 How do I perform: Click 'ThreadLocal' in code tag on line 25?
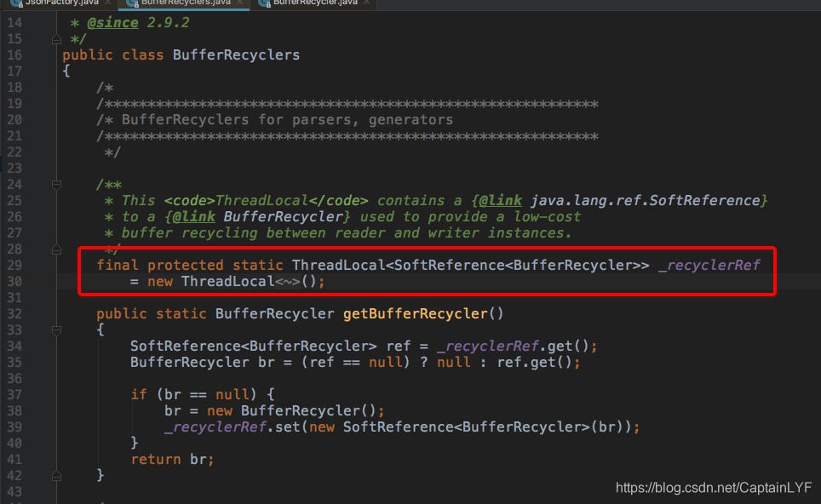coord(261,201)
